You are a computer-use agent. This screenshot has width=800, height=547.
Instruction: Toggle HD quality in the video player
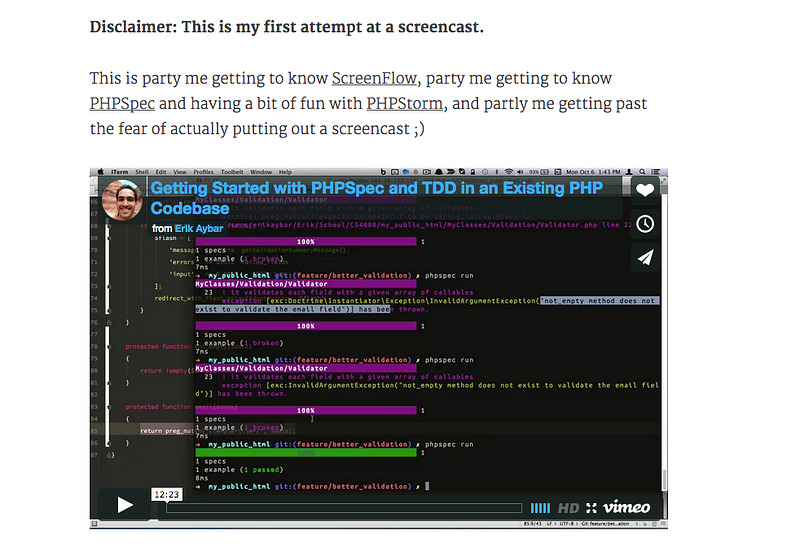(x=568, y=508)
